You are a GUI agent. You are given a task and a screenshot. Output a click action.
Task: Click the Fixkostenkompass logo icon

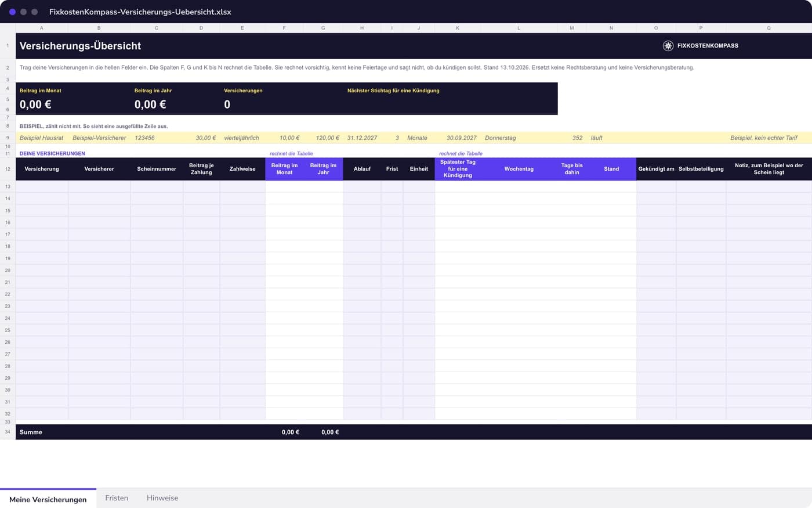[x=668, y=46]
